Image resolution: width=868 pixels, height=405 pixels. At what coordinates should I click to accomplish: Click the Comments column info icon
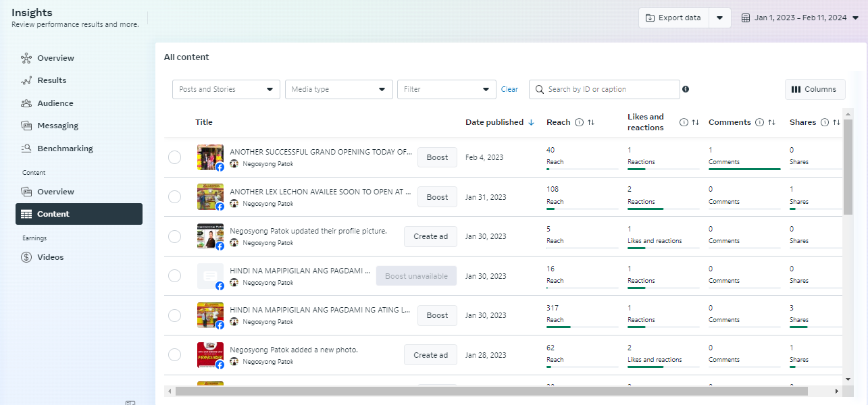[x=759, y=122]
